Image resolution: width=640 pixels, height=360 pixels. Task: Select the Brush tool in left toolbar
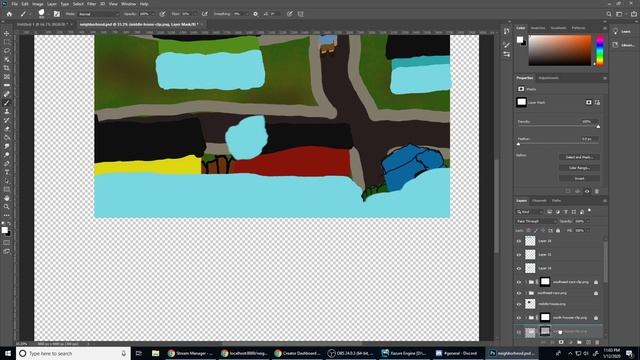coord(7,103)
